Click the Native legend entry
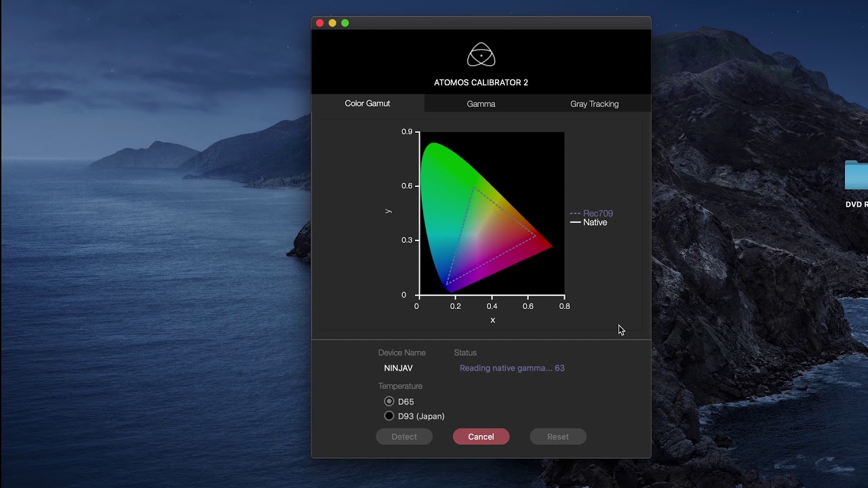Image resolution: width=868 pixels, height=488 pixels. (x=589, y=222)
